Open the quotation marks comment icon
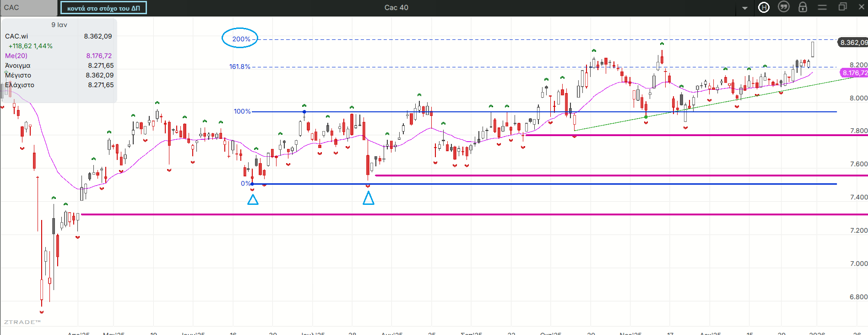This screenshot has width=868, height=335. click(x=784, y=7)
